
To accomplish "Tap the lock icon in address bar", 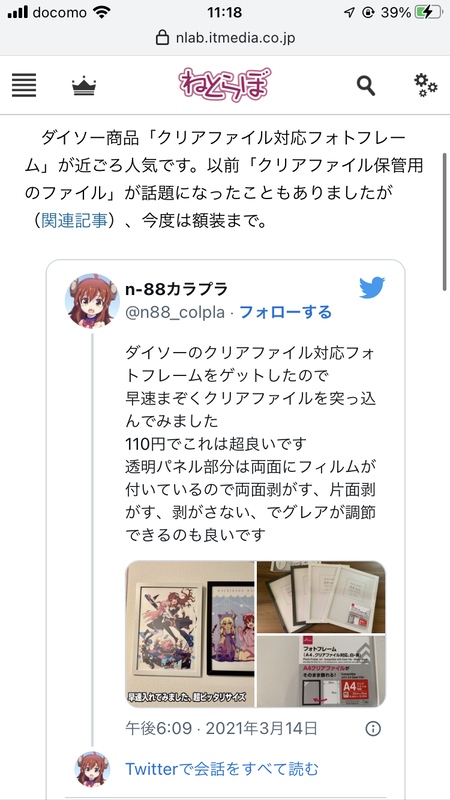I will pyautogui.click(x=162, y=38).
